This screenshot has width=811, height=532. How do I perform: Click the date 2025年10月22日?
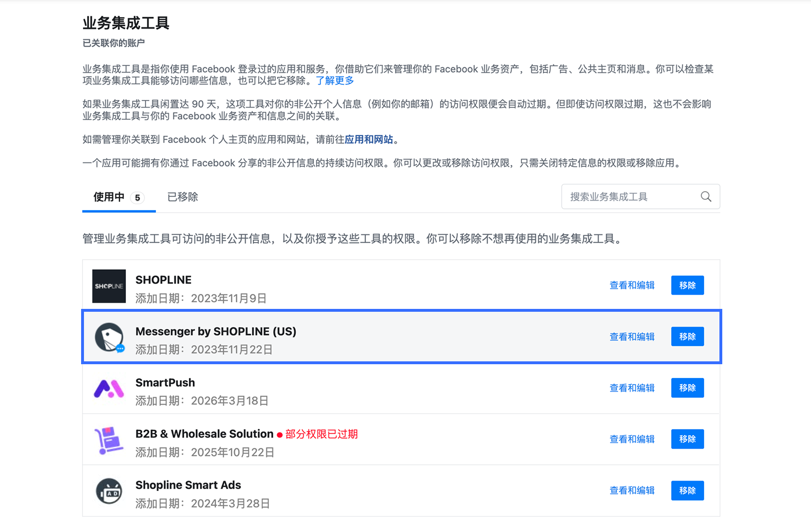(x=233, y=452)
